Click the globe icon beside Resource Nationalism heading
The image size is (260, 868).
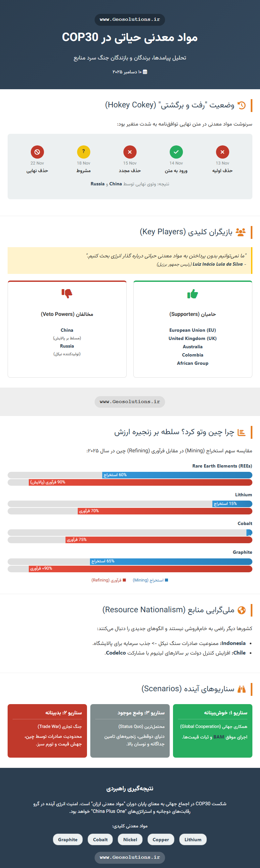click(241, 610)
